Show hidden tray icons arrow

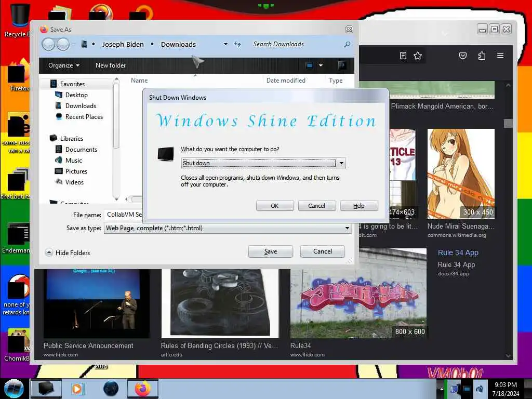click(x=442, y=389)
